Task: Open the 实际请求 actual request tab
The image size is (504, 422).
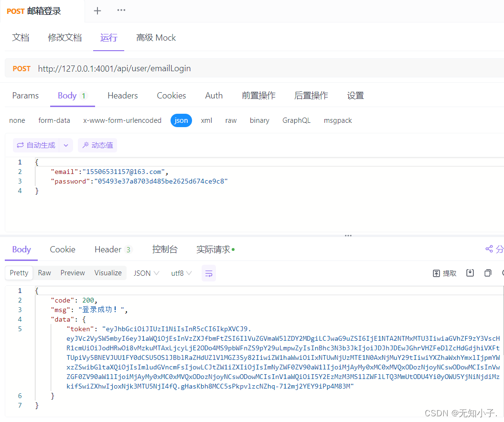Action: (x=215, y=249)
